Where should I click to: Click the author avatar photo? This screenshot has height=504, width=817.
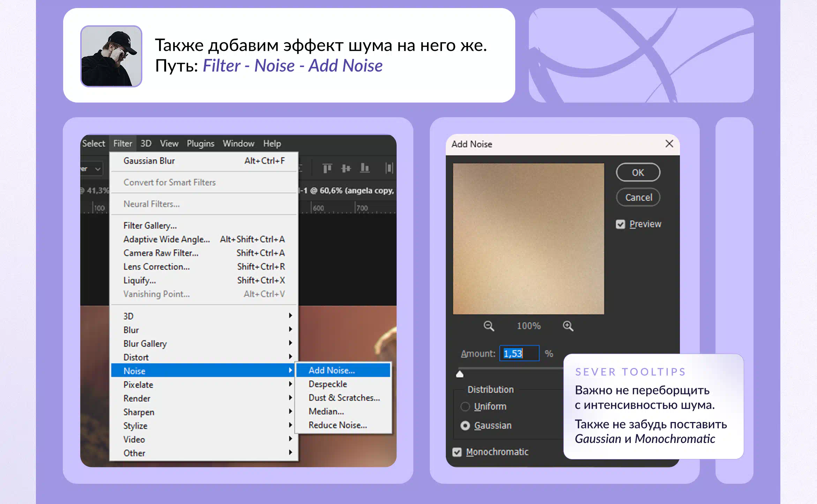pos(111,56)
